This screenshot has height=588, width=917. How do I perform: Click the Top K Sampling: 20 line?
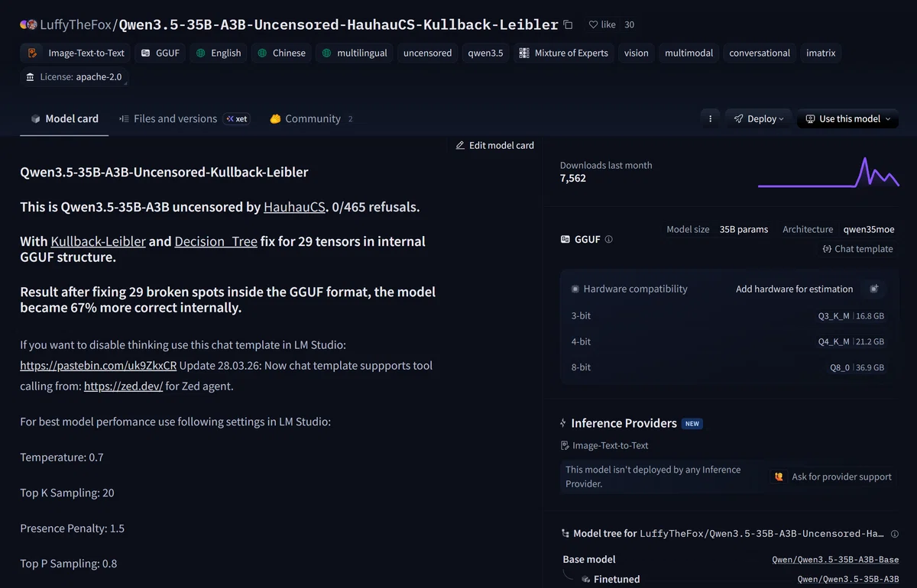[x=67, y=493]
